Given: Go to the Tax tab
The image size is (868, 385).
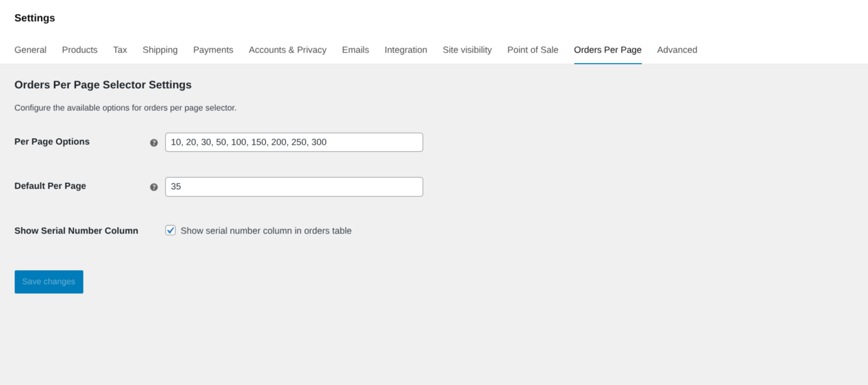Looking at the screenshot, I should coord(120,50).
